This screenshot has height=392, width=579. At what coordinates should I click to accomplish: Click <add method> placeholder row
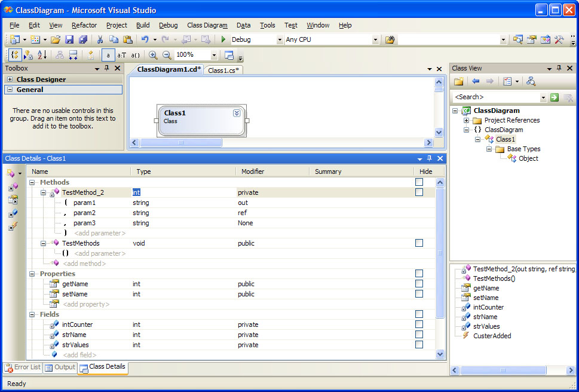click(85, 264)
